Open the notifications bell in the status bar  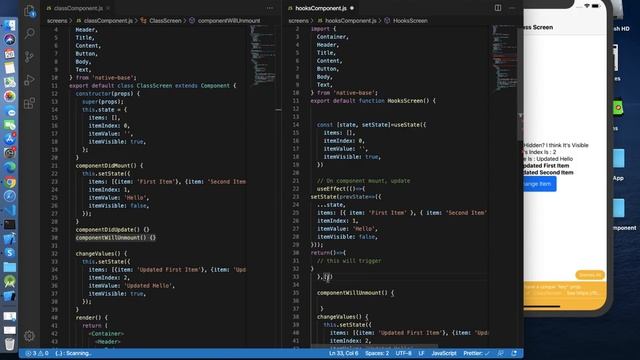click(514, 353)
